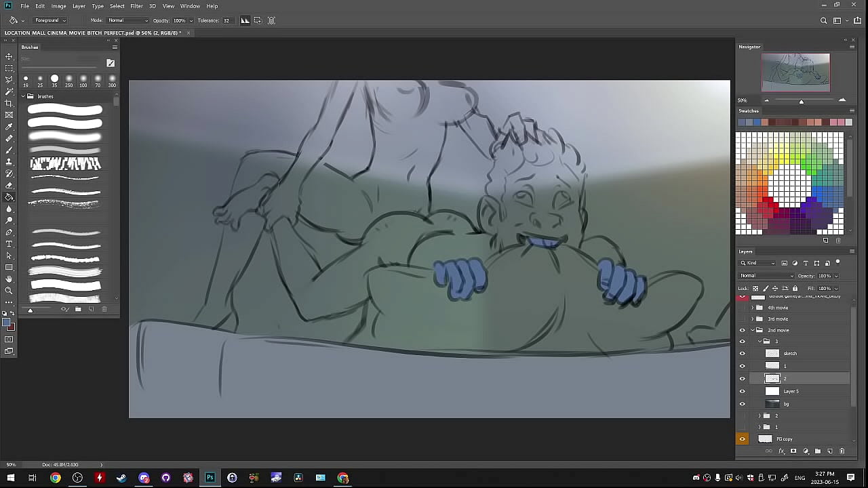Open the blend Mode dropdown in options bar
The width and height of the screenshot is (868, 488).
tap(127, 20)
